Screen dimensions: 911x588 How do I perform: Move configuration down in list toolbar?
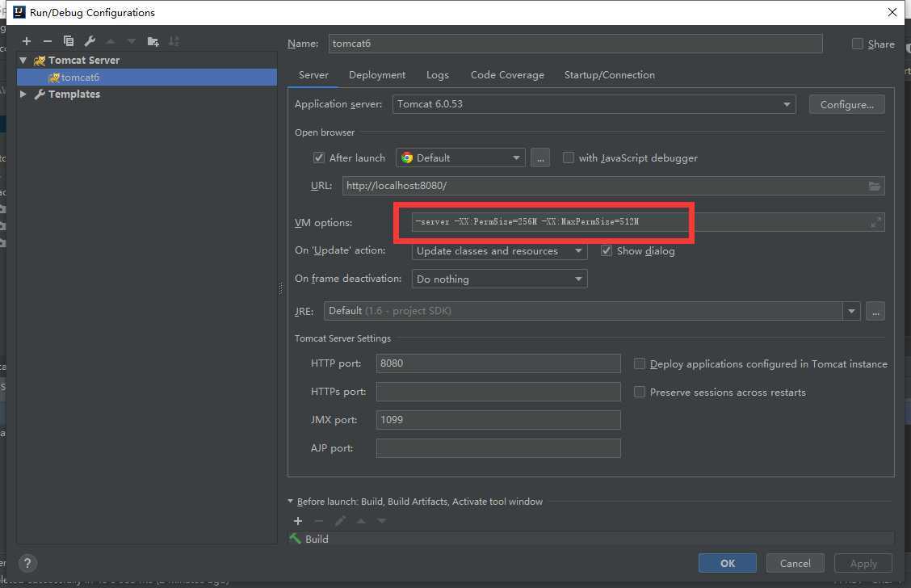(x=132, y=41)
